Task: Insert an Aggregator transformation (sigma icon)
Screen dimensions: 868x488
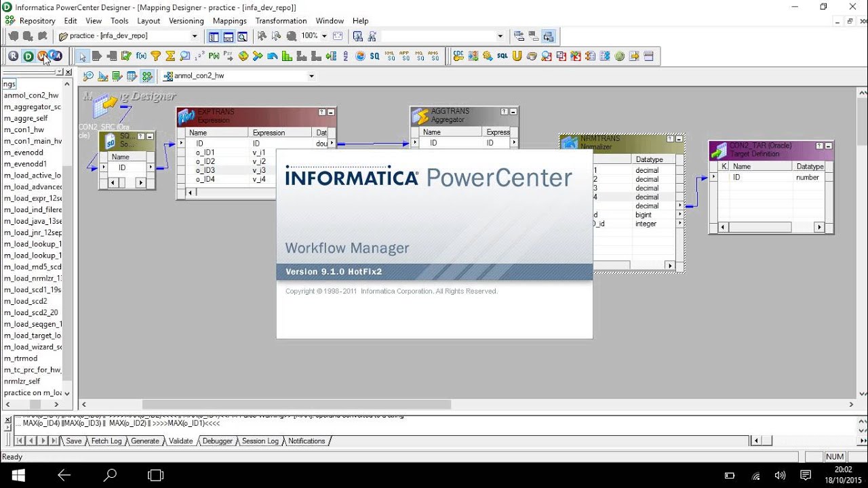Action: (x=171, y=56)
